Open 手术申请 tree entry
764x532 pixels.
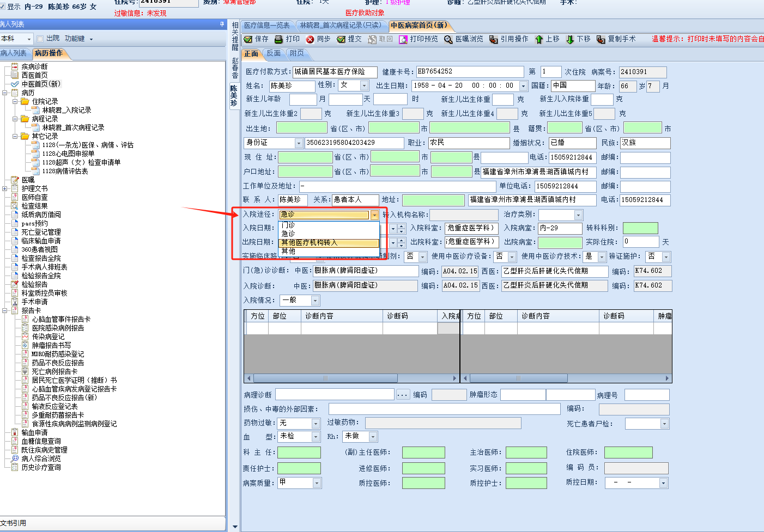point(34,302)
